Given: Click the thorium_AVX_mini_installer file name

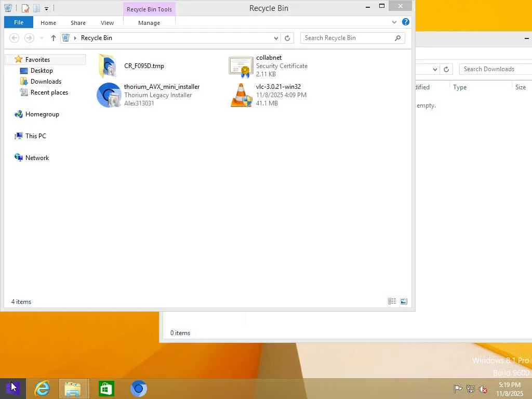Looking at the screenshot, I should pos(162,87).
